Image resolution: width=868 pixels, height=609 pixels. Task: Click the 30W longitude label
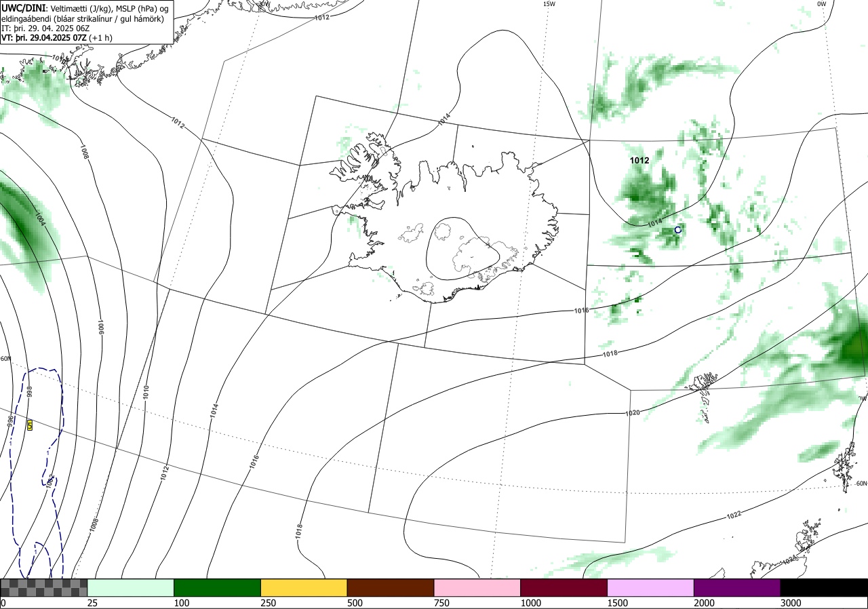click(x=264, y=3)
